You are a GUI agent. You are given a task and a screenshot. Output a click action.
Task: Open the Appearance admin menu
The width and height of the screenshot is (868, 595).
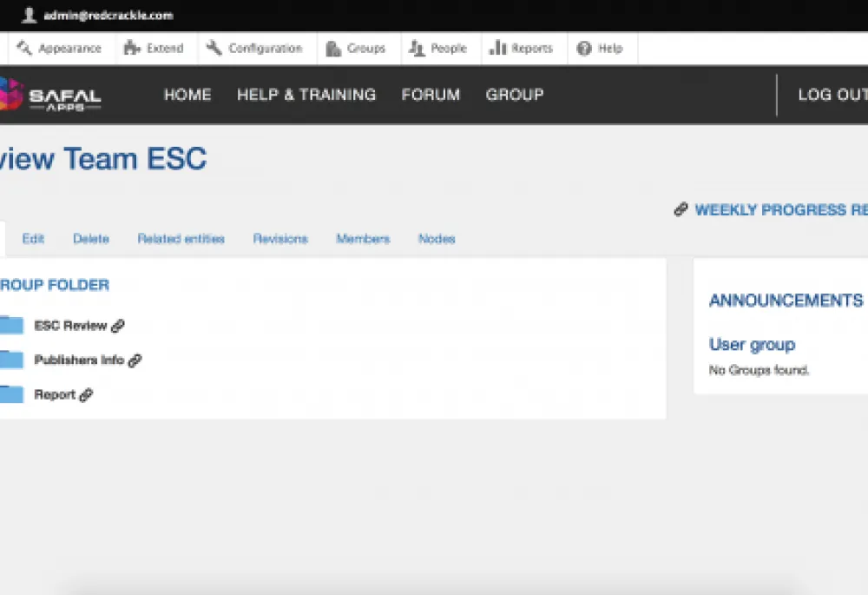[69, 49]
